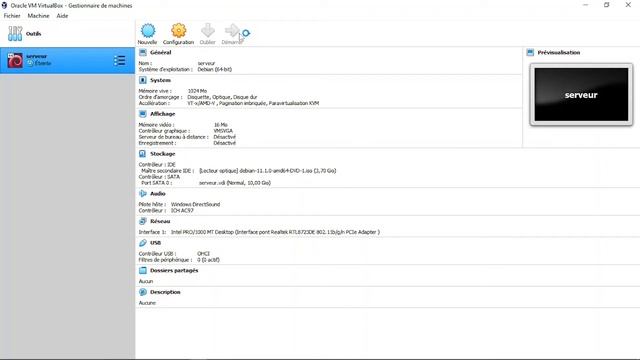The height and width of the screenshot is (360, 640).
Task: Click the Démarrer arrow toolbar icon
Action: pos(232,31)
